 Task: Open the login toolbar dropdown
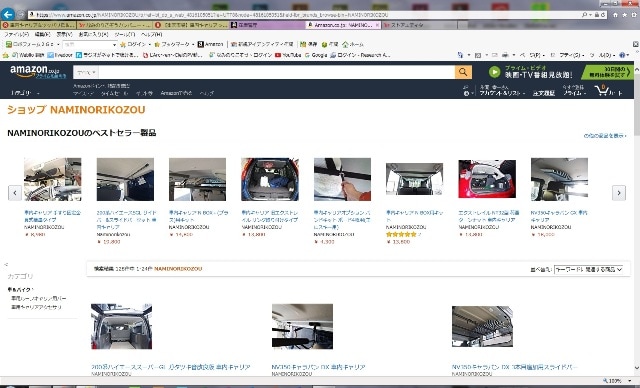click(x=150, y=44)
